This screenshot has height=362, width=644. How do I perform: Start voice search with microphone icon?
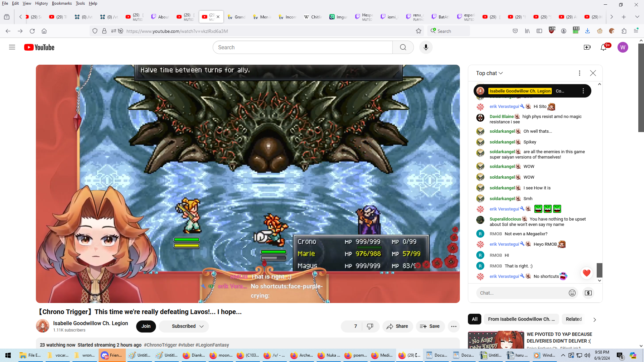(x=426, y=47)
